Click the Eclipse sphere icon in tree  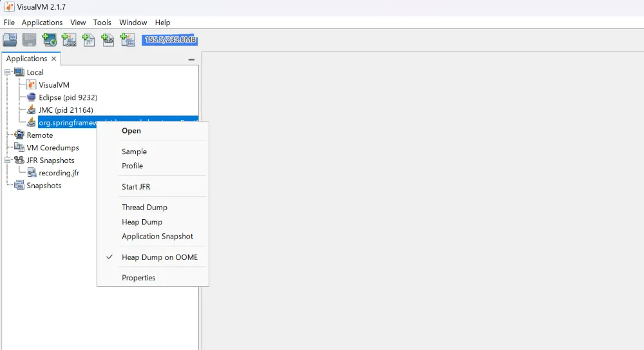pyautogui.click(x=31, y=97)
